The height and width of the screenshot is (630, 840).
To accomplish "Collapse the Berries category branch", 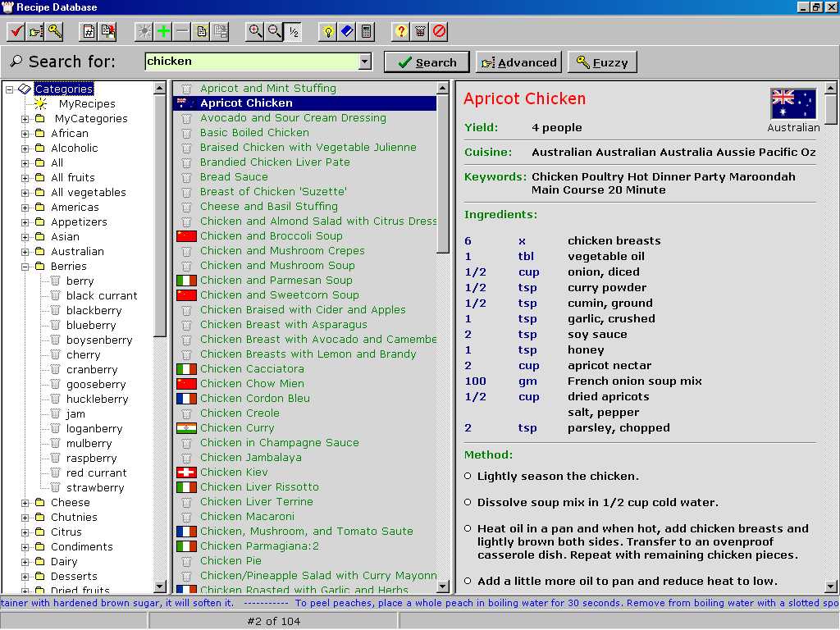I will coord(25,266).
